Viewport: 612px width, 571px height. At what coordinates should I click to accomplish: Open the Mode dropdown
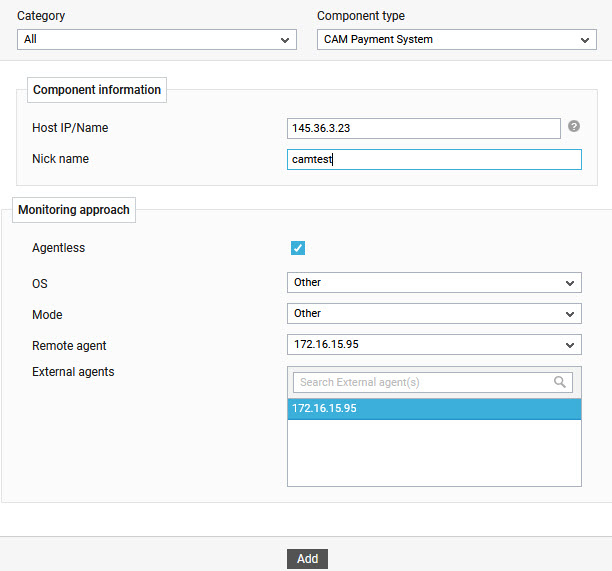point(434,313)
